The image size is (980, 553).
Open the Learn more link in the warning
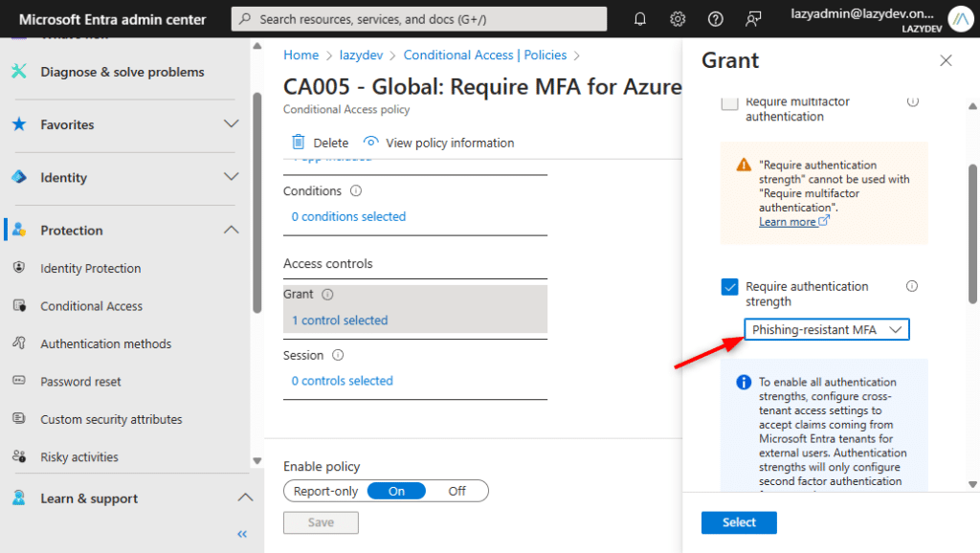(788, 221)
